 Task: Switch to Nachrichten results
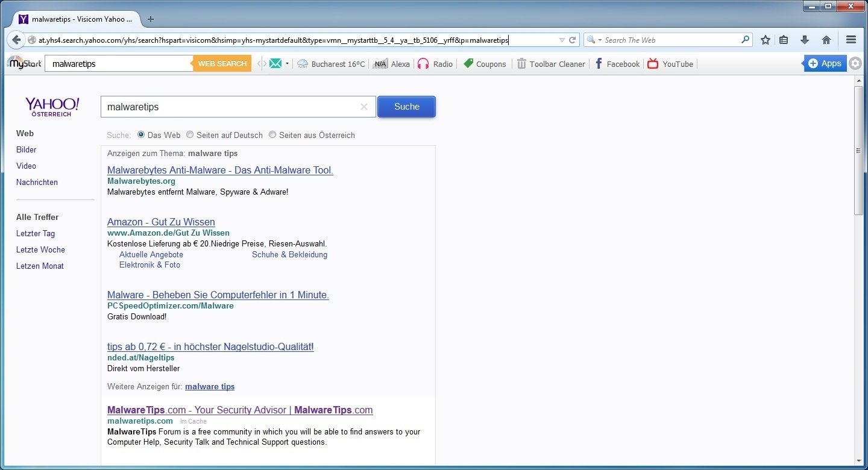37,182
